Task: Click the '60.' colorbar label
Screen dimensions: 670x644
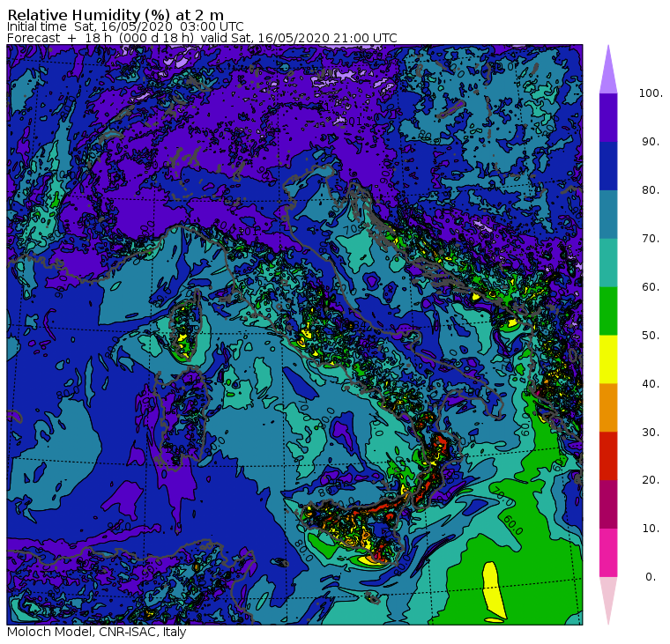Action: pos(651,287)
